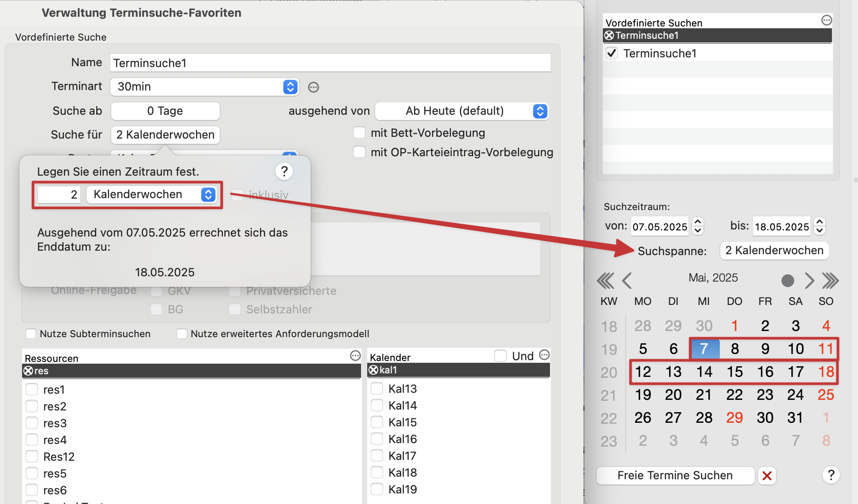Viewport: 858px width, 504px height.
Task: Check calendar Kal13
Action: [x=377, y=388]
